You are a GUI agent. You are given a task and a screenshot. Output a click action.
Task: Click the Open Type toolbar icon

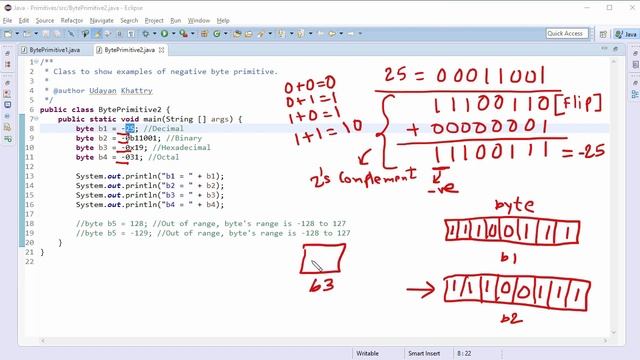tap(237, 34)
